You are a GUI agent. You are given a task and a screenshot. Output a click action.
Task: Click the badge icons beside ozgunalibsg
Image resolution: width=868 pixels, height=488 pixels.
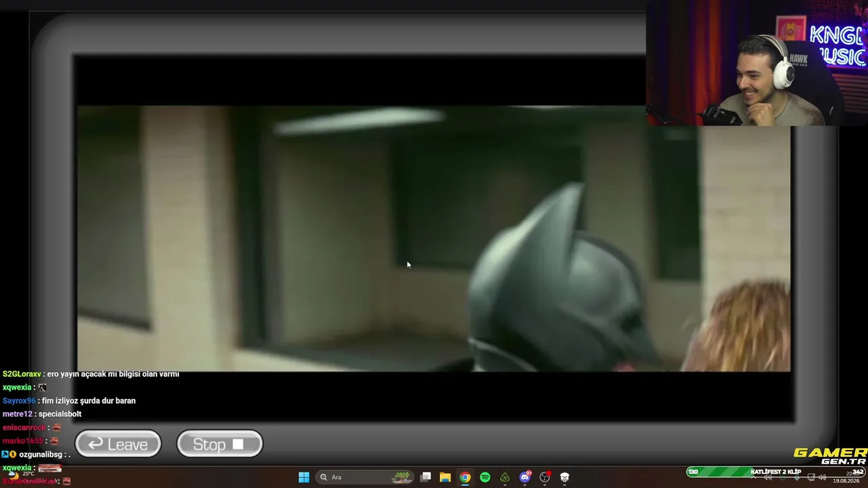(9, 455)
